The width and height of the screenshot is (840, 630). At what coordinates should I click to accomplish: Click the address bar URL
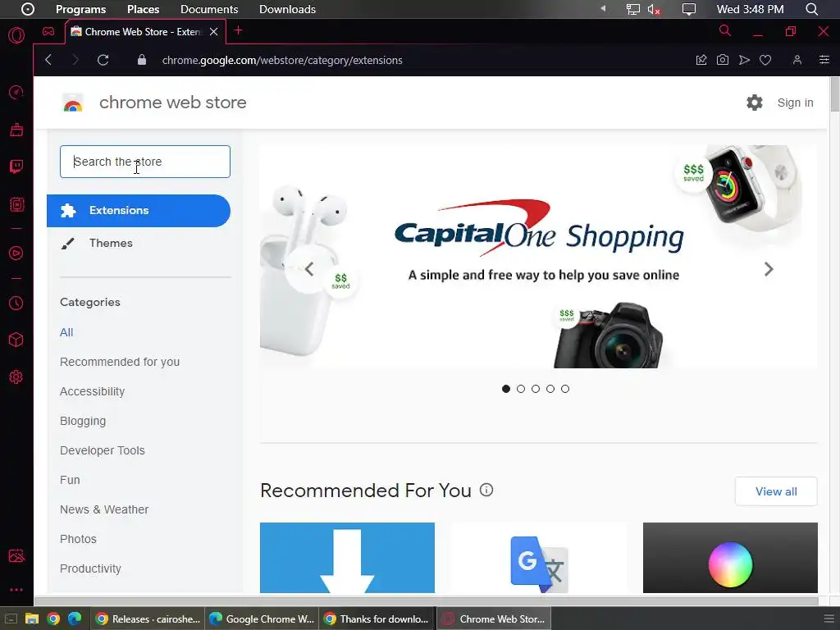[x=282, y=60]
